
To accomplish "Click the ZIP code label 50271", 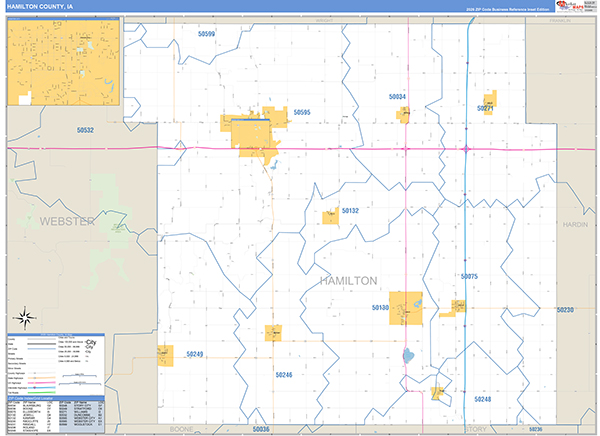I will (x=485, y=108).
